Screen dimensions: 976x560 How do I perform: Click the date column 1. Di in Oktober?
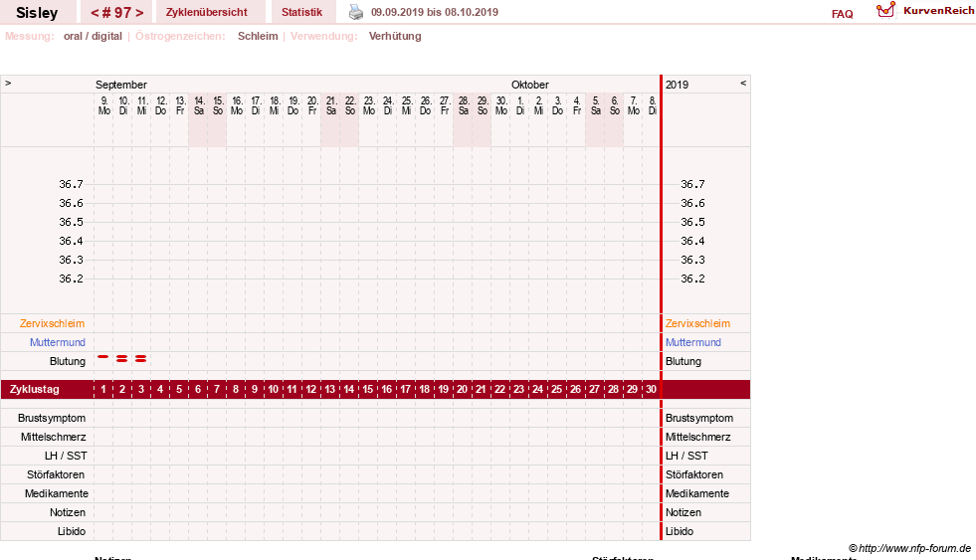pyautogui.click(x=519, y=105)
